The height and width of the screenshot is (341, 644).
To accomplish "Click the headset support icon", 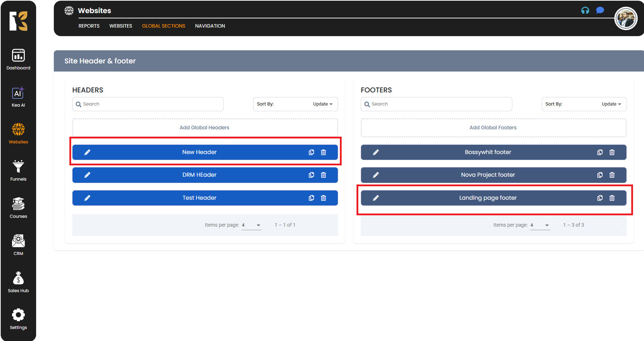I will point(585,10).
